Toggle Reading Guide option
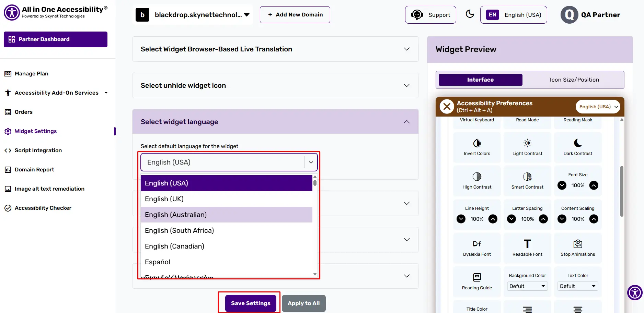 point(477,282)
